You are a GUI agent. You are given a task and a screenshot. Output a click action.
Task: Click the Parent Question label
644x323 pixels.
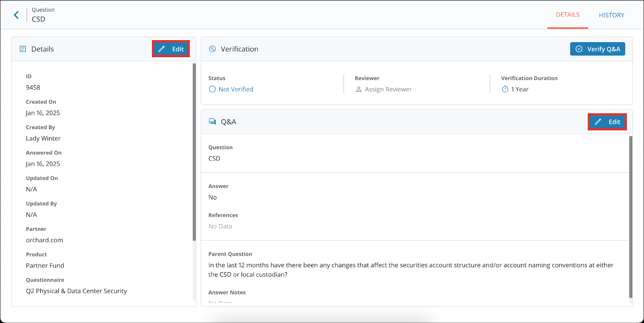(x=230, y=254)
